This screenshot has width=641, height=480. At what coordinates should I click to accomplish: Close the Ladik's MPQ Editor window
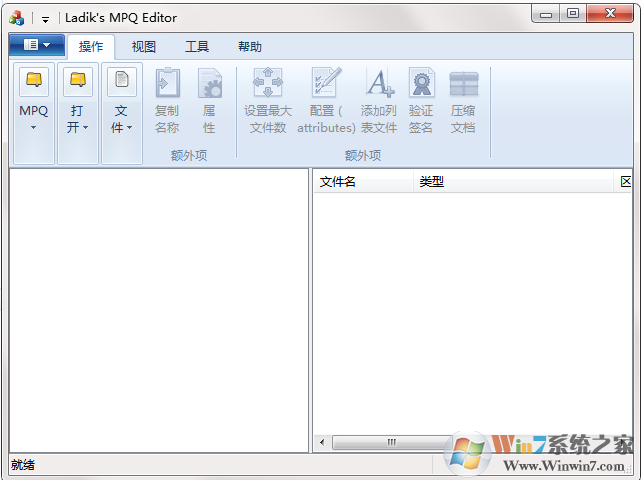click(x=610, y=13)
